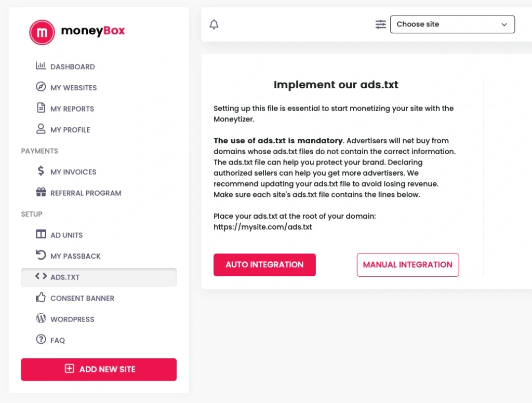This screenshot has width=532, height=403.
Task: Expand the site selector chevron arrow
Action: tap(503, 24)
